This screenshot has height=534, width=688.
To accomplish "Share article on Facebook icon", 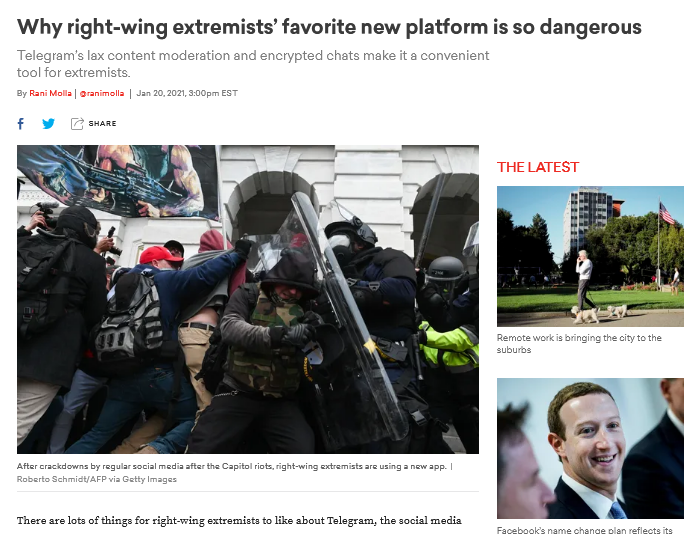I will pos(21,124).
